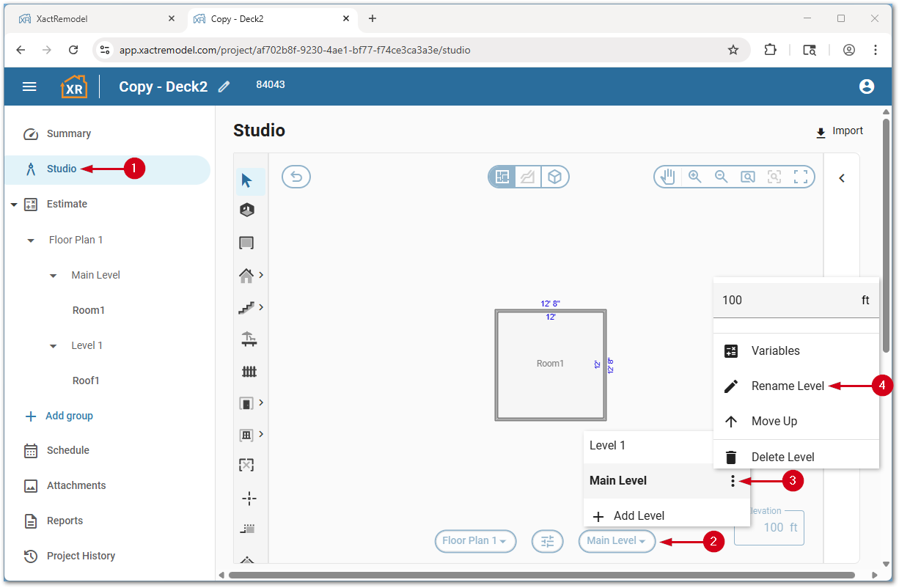Image resolution: width=899 pixels, height=588 pixels.
Task: Open the Floor Plan 1 dropdown
Action: coord(475,541)
